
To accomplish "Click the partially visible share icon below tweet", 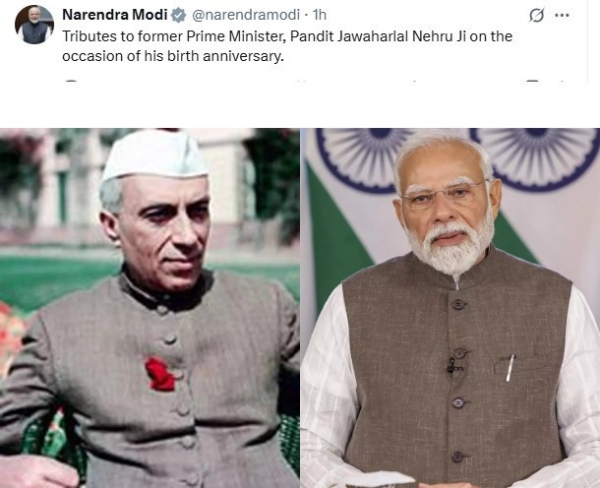I will pyautogui.click(x=562, y=81).
